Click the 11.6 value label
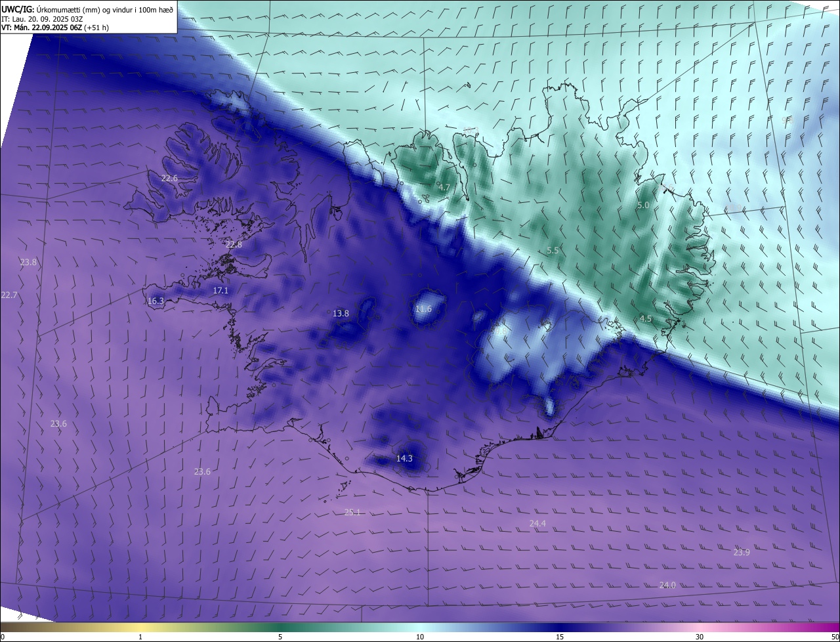 (x=423, y=309)
